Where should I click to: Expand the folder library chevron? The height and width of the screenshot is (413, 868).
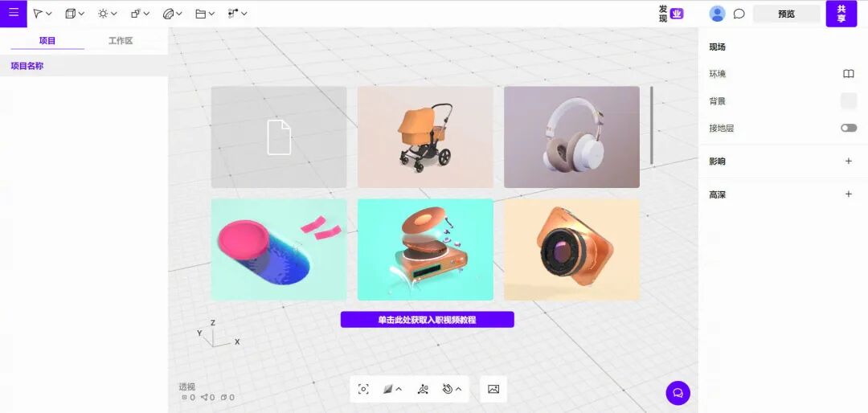[x=211, y=14]
